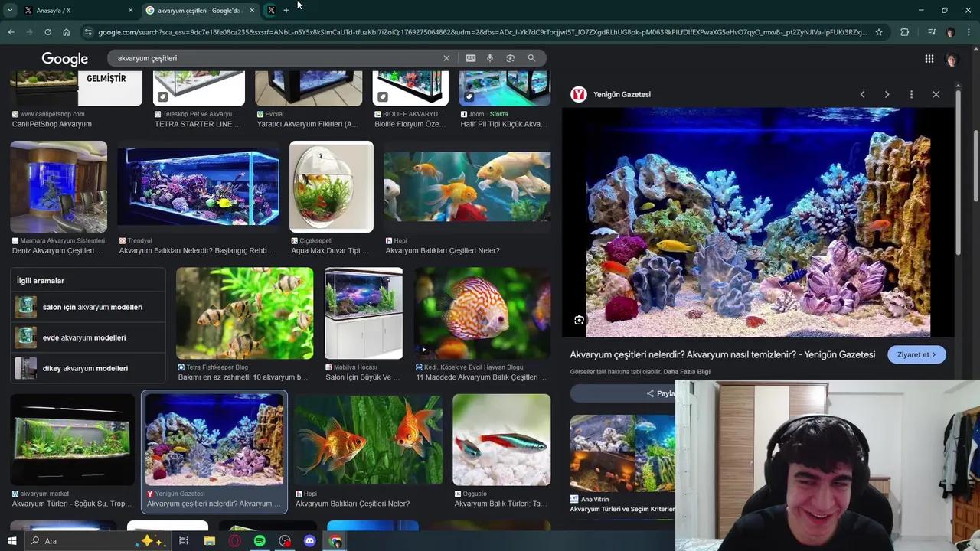The image size is (980, 551).
Task: Open Spotify from the taskbar
Action: click(260, 541)
